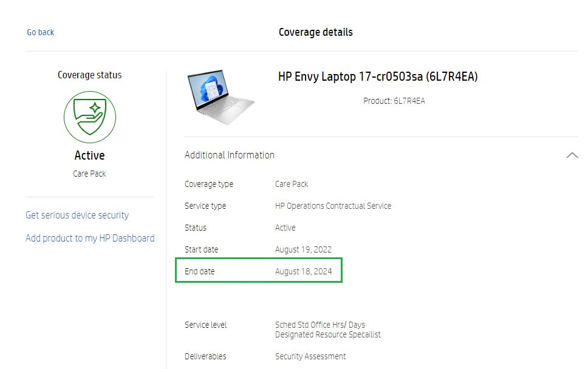Select the Coverage details heading
Screen dimensions: 588x369
[x=316, y=32]
